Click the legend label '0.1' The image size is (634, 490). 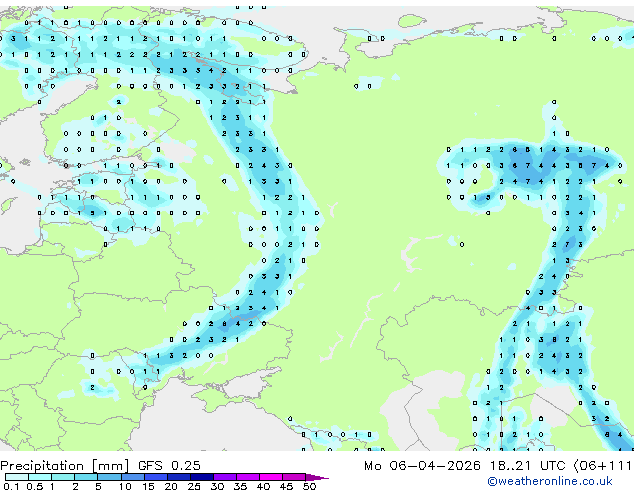pyautogui.click(x=11, y=486)
